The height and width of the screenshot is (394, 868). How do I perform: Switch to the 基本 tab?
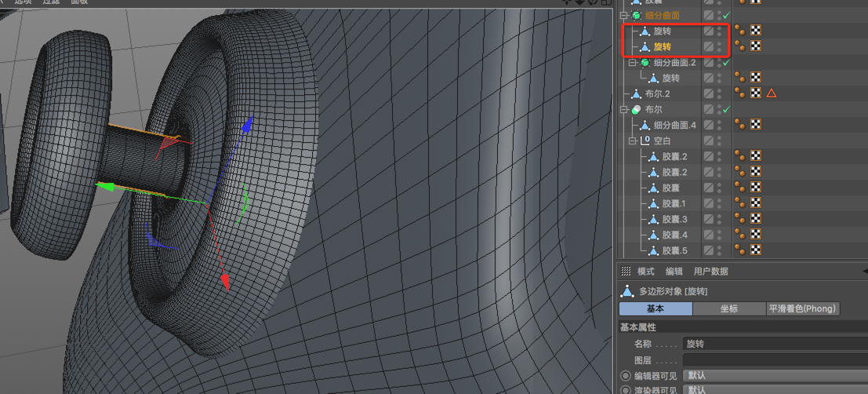click(656, 308)
